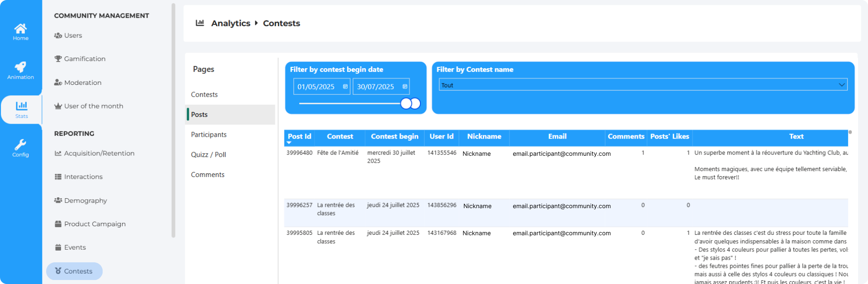The width and height of the screenshot is (868, 284).
Task: Open the Comments page
Action: click(x=208, y=175)
